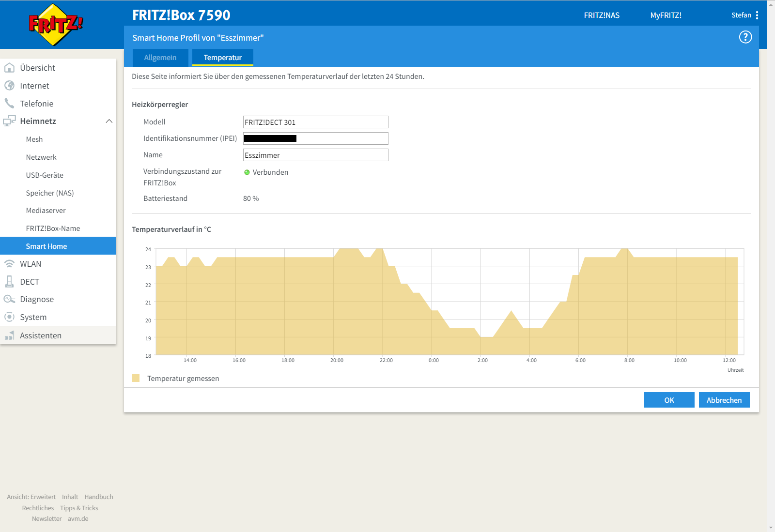Click the green Verbunden status indicator
The image size is (775, 532).
247,172
